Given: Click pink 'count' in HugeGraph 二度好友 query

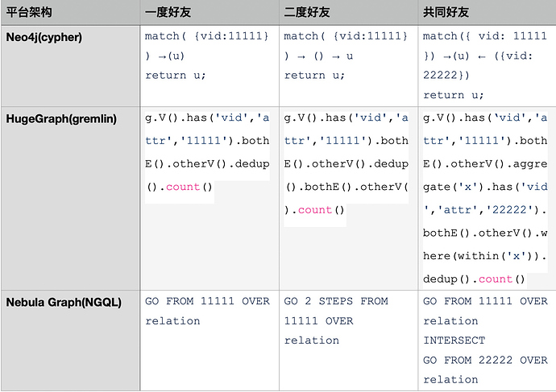Looking at the screenshot, I should point(315,210).
